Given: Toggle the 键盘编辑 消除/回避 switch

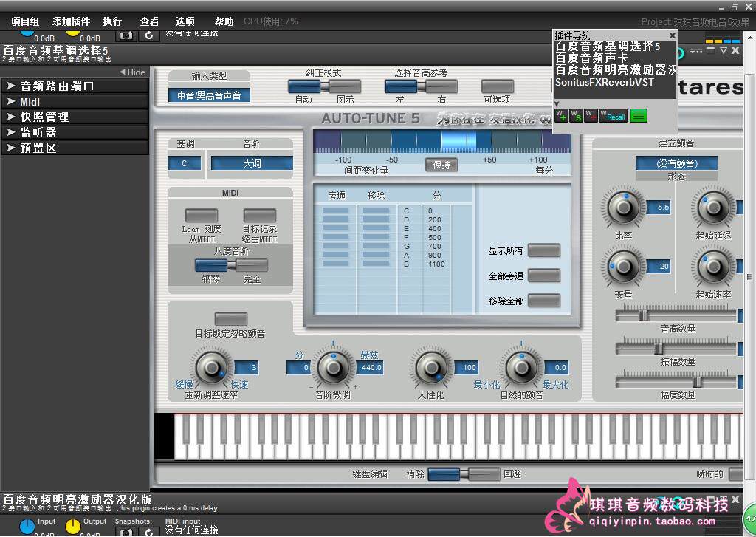Looking at the screenshot, I should [x=464, y=474].
